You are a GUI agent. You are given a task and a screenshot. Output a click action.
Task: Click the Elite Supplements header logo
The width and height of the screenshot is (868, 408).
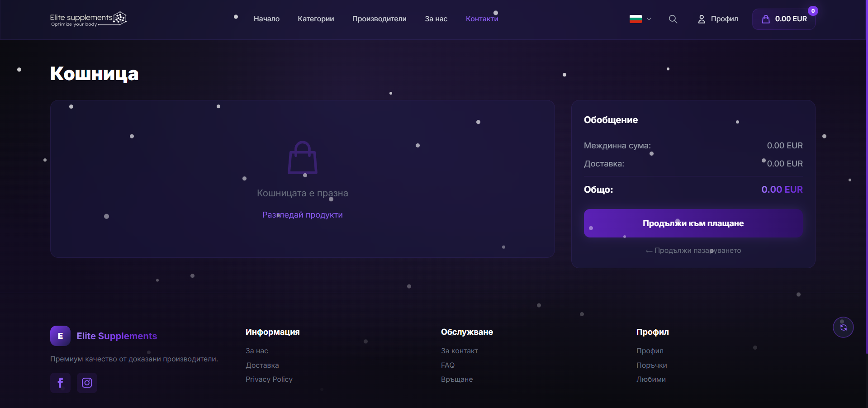click(88, 19)
